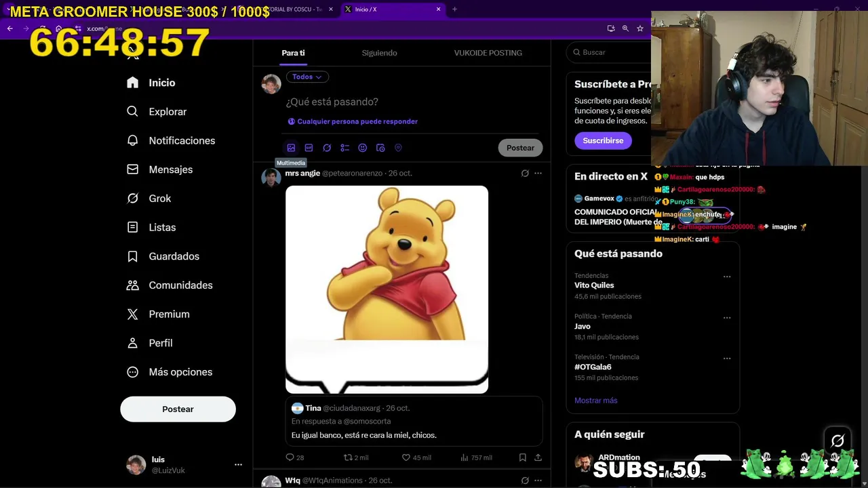
Task: Click Grok icon in post composer
Action: pos(327,148)
